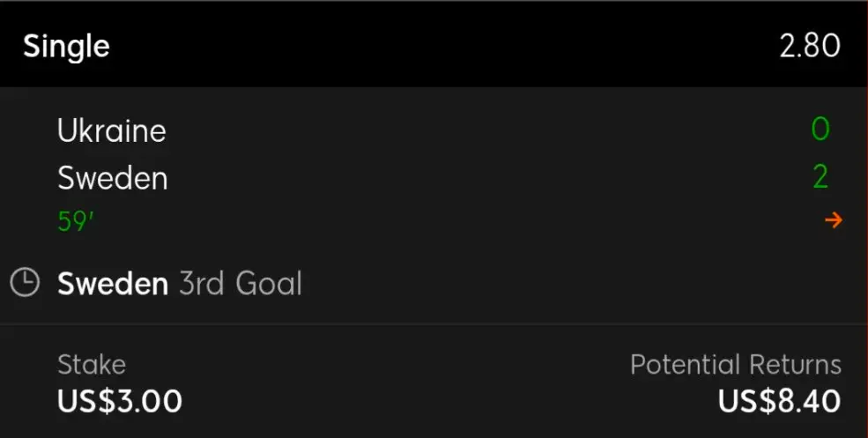Screen dimensions: 868x438
Task: Click empty middle of black Single header bar
Action: (x=441, y=46)
